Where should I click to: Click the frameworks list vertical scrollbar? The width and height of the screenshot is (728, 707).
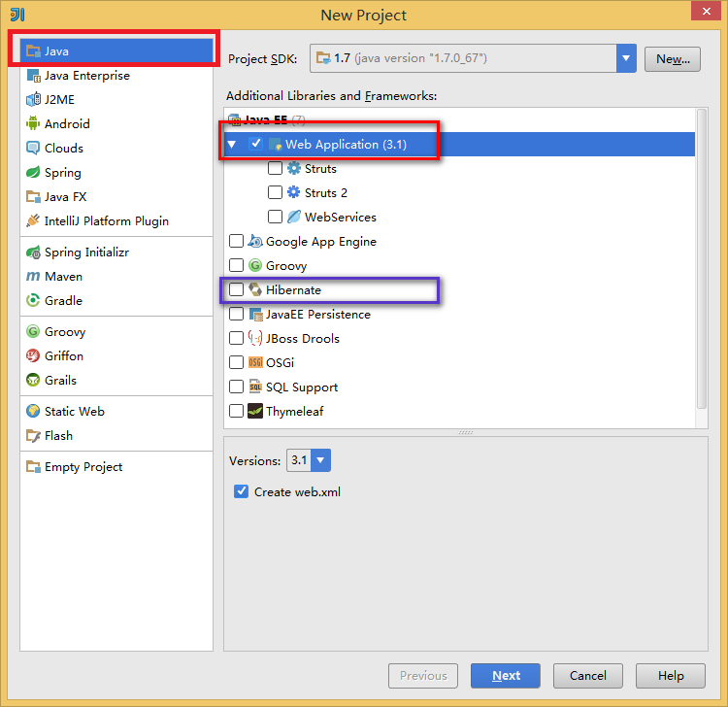tap(702, 258)
